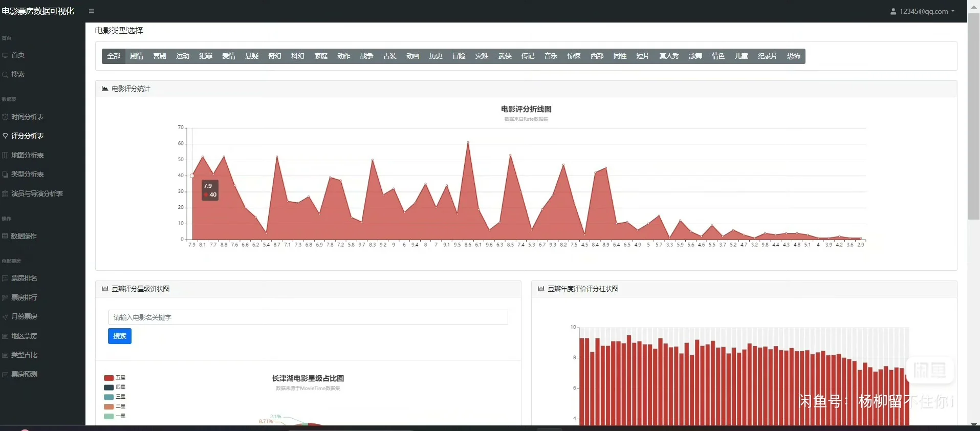
Task: Click the 时间分析表 sidebar icon
Action: [5, 117]
